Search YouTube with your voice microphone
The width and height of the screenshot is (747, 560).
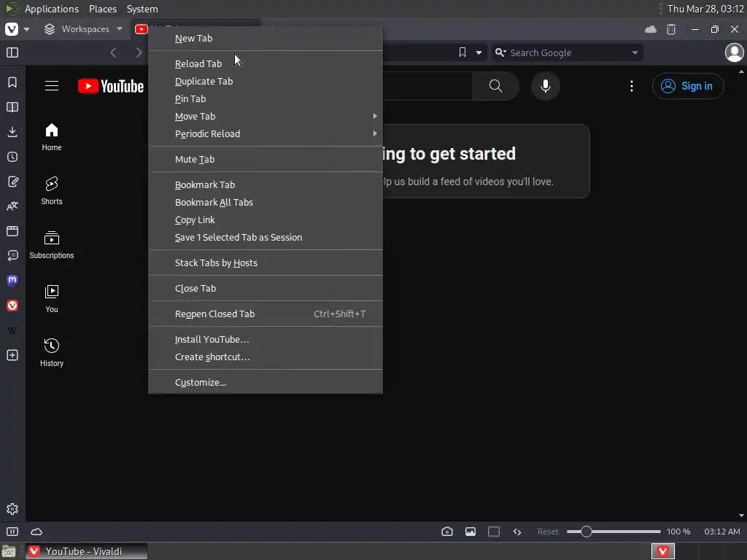click(x=546, y=86)
